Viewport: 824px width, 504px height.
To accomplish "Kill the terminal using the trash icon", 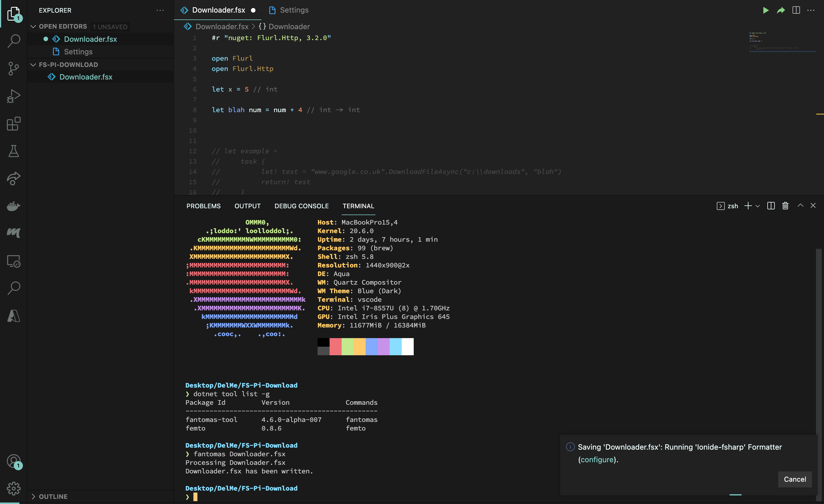I will [x=785, y=206].
